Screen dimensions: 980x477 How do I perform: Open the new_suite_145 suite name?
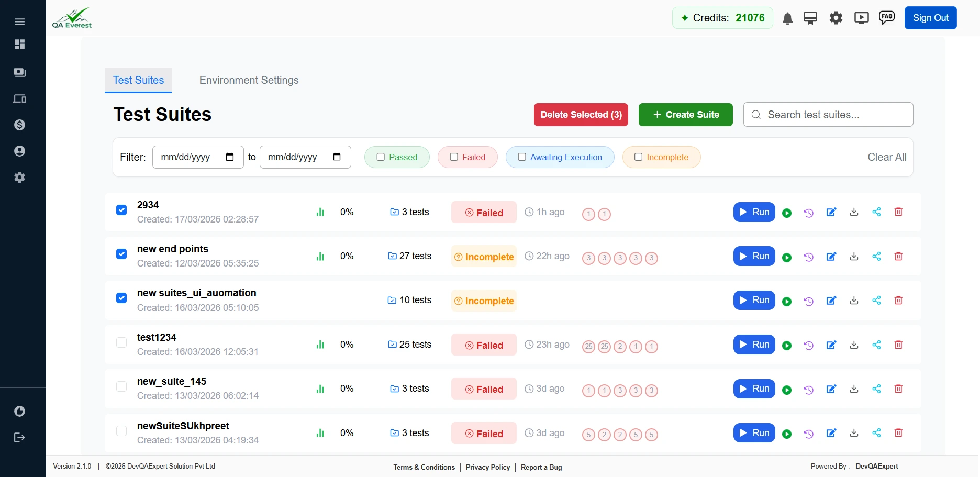click(172, 381)
